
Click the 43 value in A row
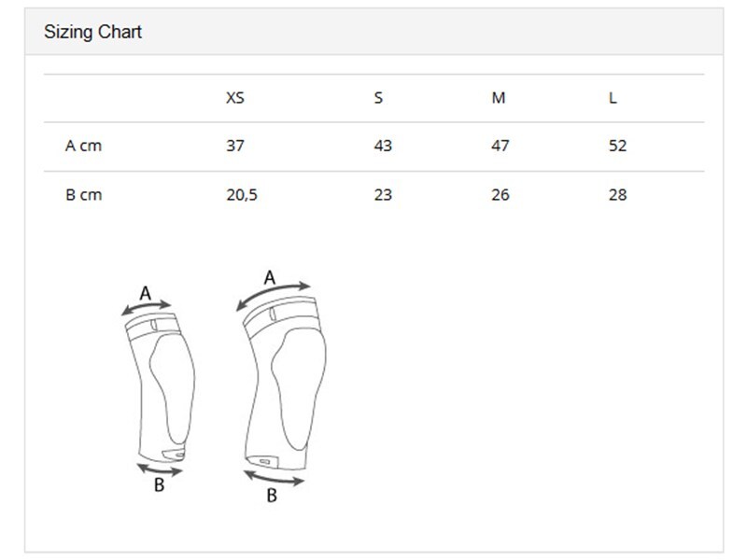click(x=383, y=146)
